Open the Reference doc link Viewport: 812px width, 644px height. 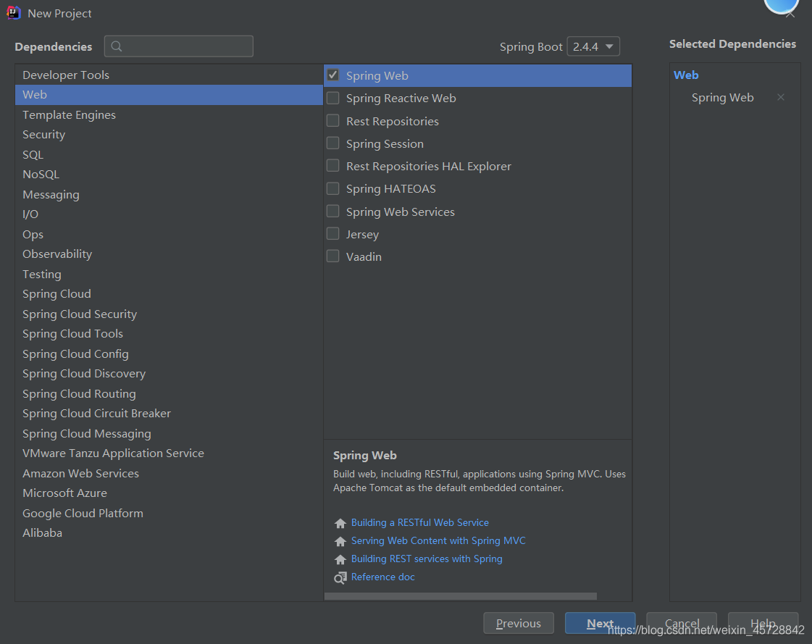pos(382,577)
